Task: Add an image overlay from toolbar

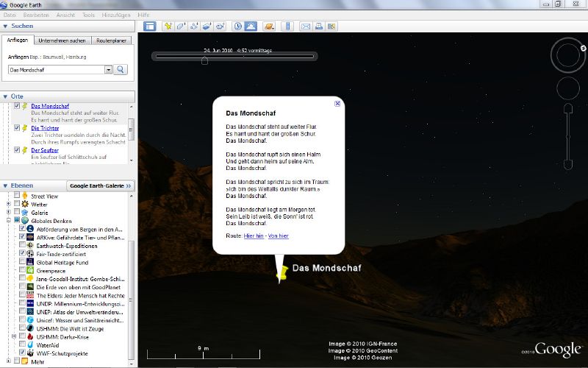Action: coord(207,26)
